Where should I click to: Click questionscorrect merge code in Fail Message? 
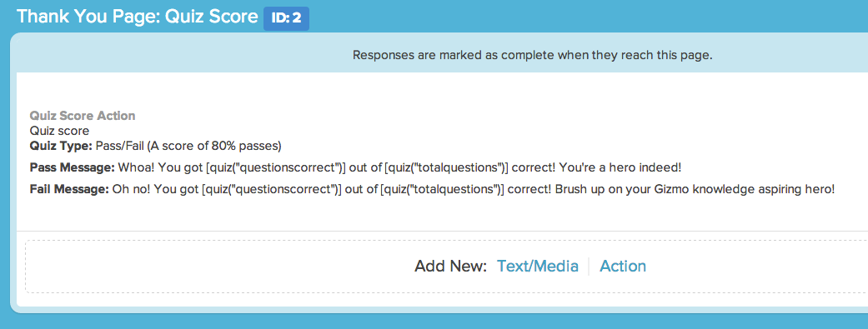point(271,190)
